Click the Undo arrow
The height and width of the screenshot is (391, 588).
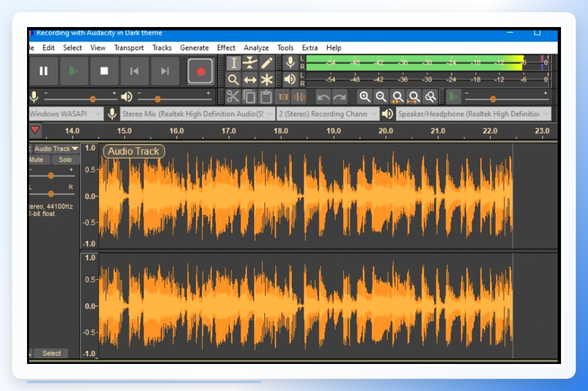tap(323, 97)
